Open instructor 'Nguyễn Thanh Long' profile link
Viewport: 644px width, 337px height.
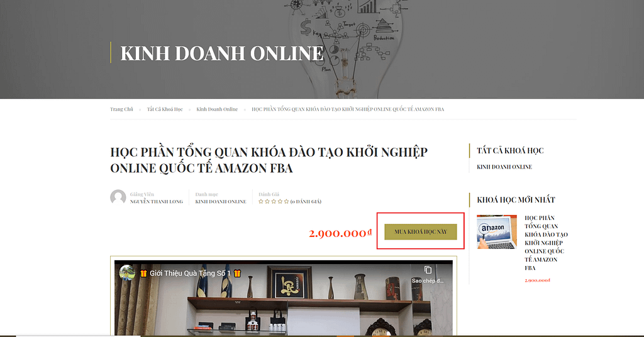point(157,202)
